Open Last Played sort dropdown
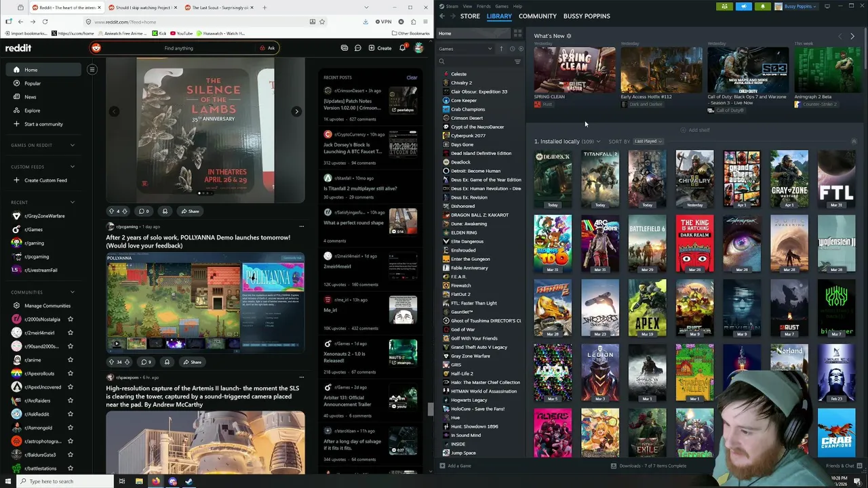The width and height of the screenshot is (868, 488). coord(648,141)
